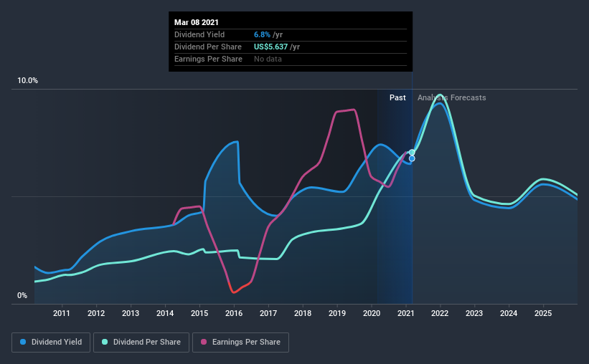Select the 2011 x-axis label
The height and width of the screenshot is (364, 589).
point(62,313)
